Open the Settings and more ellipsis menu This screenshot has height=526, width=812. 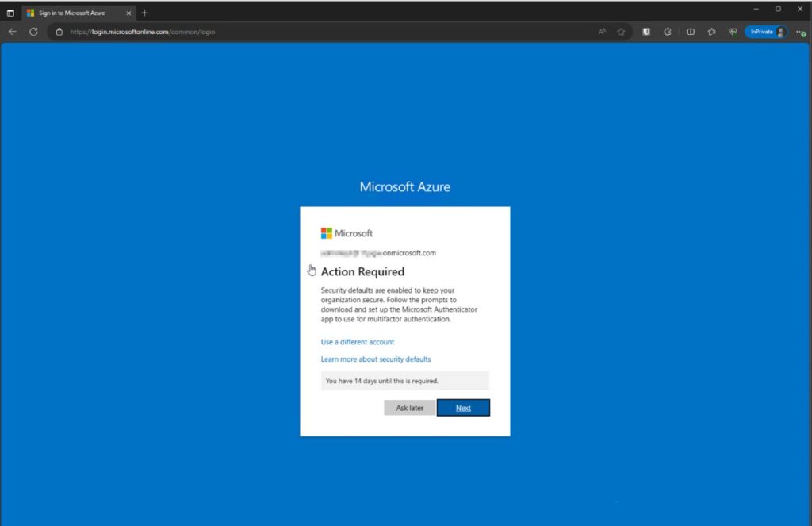tap(799, 32)
